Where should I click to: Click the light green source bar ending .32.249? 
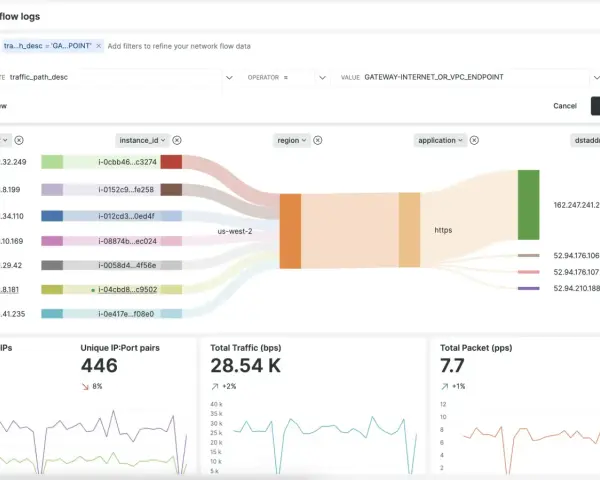(x=52, y=162)
